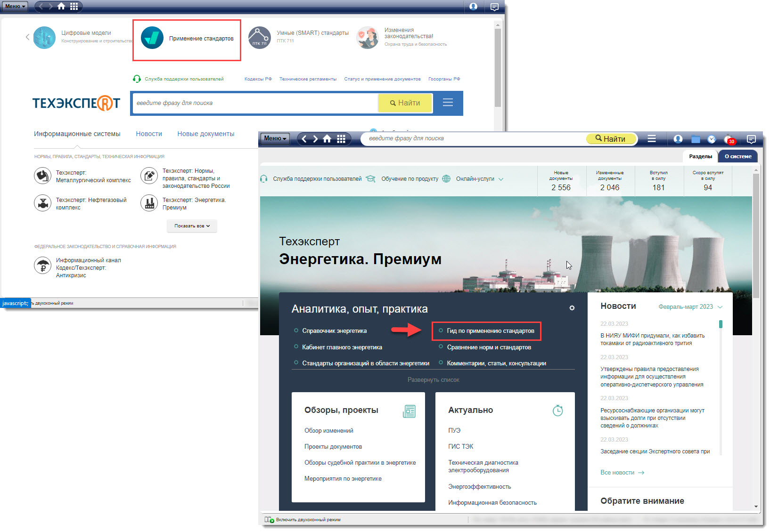770x532 pixels.
Task: Open settings gear in Аналитика, опыт, практика
Action: [572, 308]
